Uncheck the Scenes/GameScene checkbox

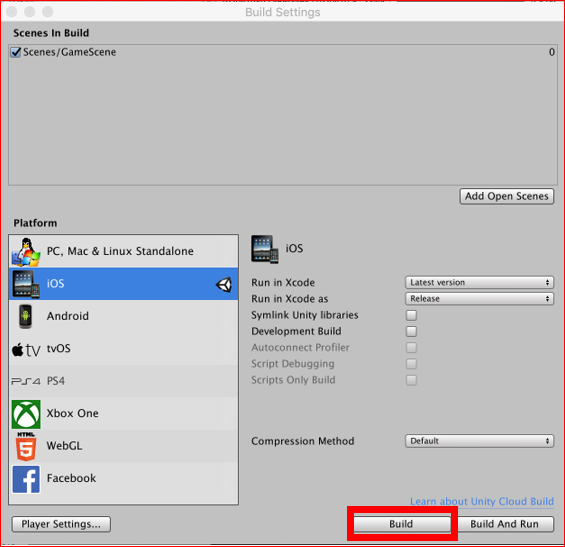[x=15, y=52]
